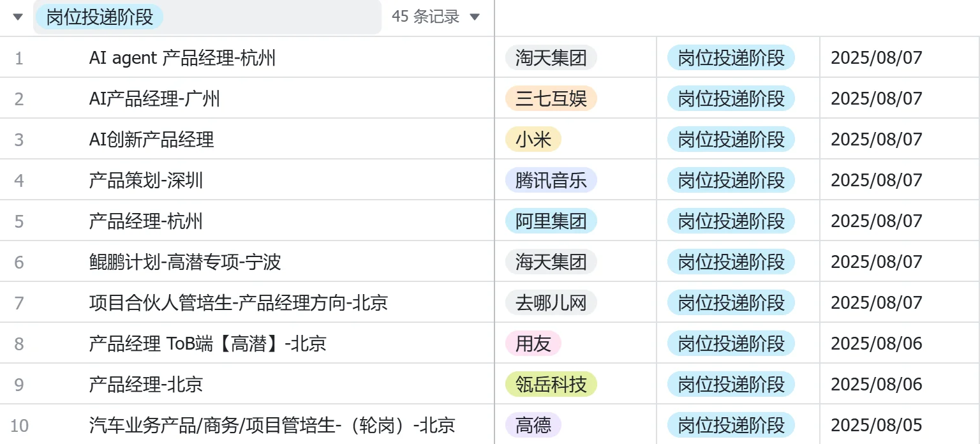
Task: Click date 2025/08/07 in 三七互娱 row
Action: click(877, 99)
